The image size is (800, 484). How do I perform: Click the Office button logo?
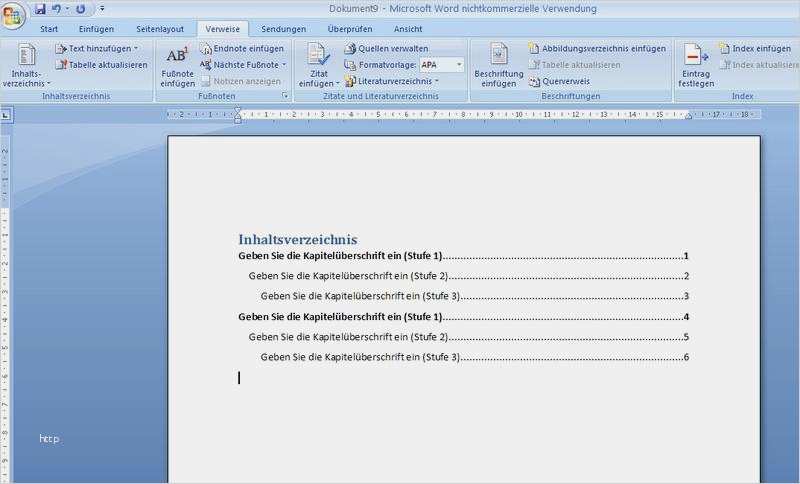14,16
